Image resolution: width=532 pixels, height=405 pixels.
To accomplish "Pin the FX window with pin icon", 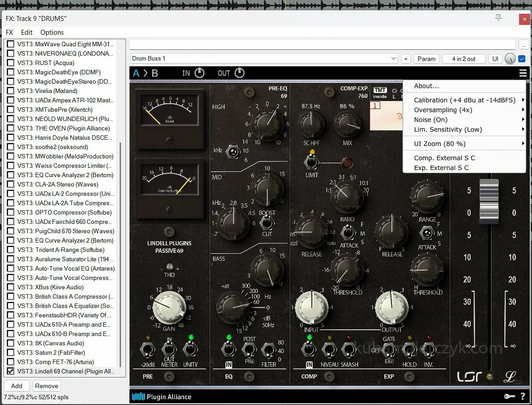I will tap(499, 18).
